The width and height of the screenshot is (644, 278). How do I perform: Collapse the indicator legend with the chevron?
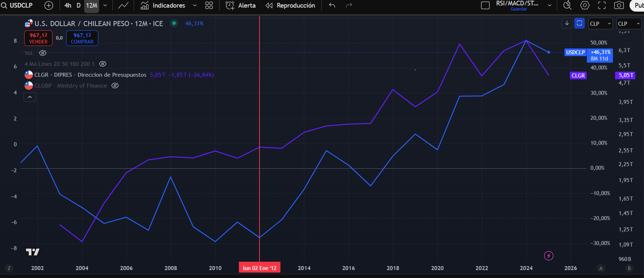click(x=30, y=97)
